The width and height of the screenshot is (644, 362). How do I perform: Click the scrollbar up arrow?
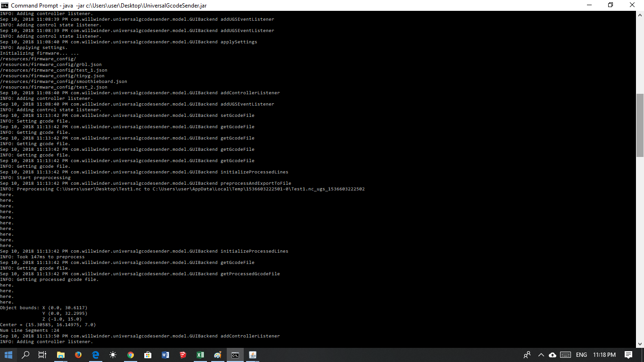[640, 15]
